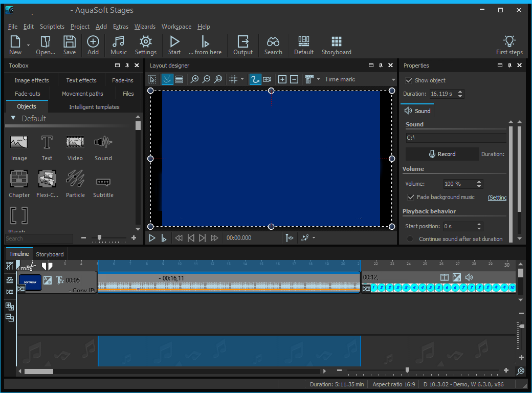Disable Fade background music
This screenshot has width=532, height=393.
(411, 197)
